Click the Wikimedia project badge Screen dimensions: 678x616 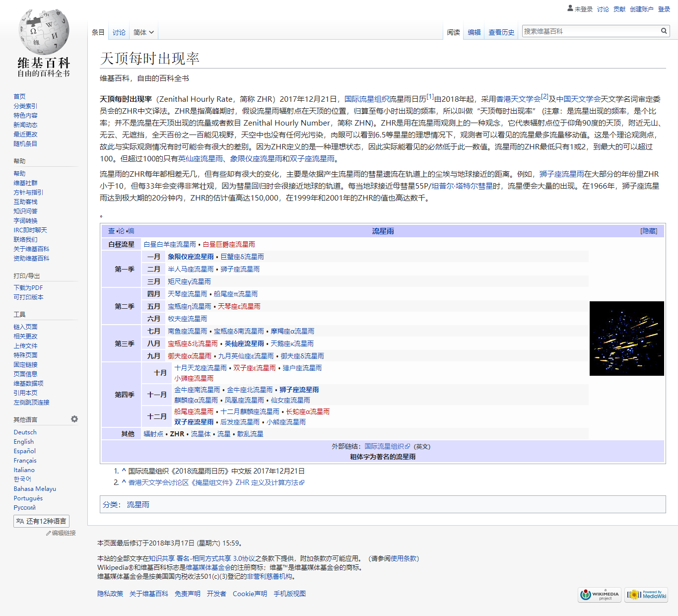pyautogui.click(x=599, y=594)
